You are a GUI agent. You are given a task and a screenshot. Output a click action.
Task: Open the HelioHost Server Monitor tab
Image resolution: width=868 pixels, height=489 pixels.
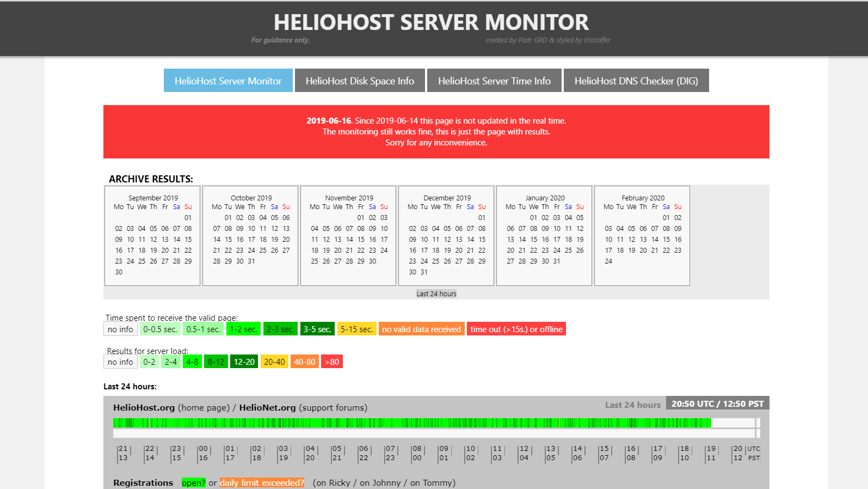click(x=228, y=81)
